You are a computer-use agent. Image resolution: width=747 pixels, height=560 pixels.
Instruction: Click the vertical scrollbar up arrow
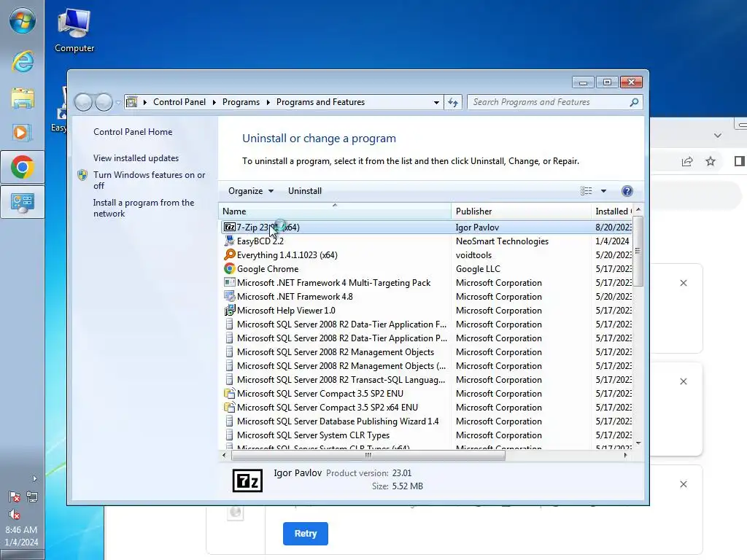[638, 209]
